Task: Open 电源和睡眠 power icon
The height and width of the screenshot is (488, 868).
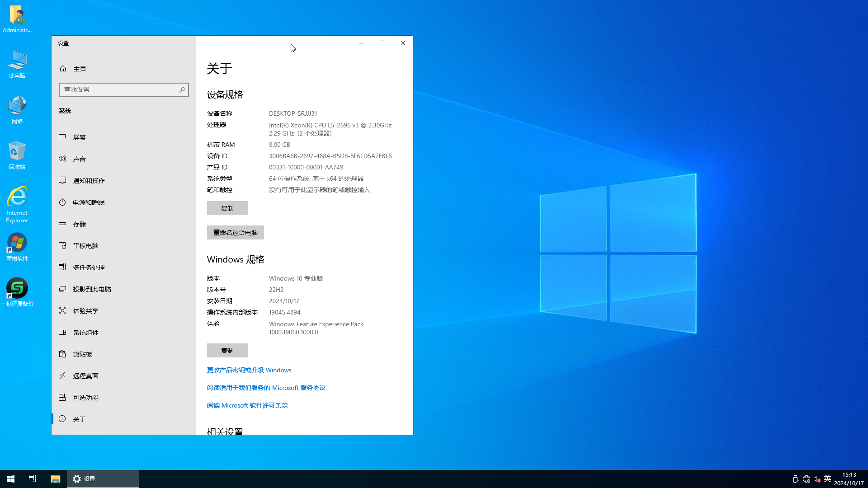Action: point(62,202)
